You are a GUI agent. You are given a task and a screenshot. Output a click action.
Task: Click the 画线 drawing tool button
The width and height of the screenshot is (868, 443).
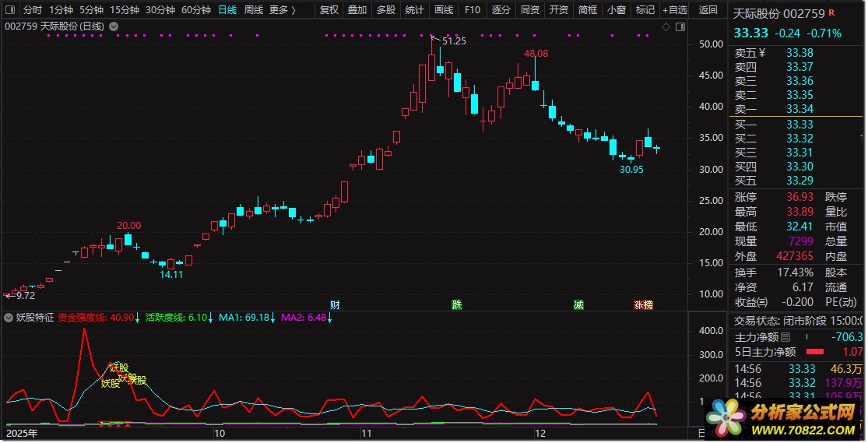pos(444,10)
